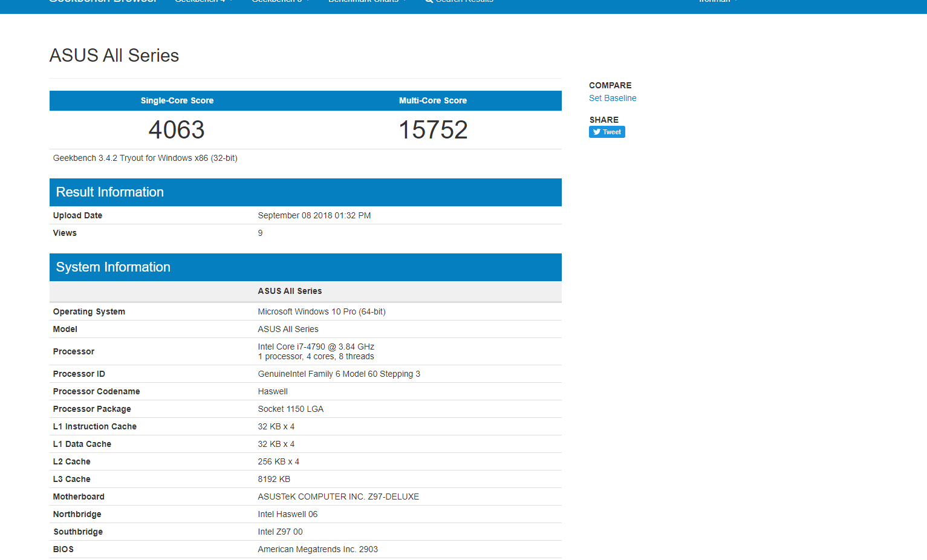927x560 pixels.
Task: Click the COMPARE sidebar heading
Action: point(610,85)
